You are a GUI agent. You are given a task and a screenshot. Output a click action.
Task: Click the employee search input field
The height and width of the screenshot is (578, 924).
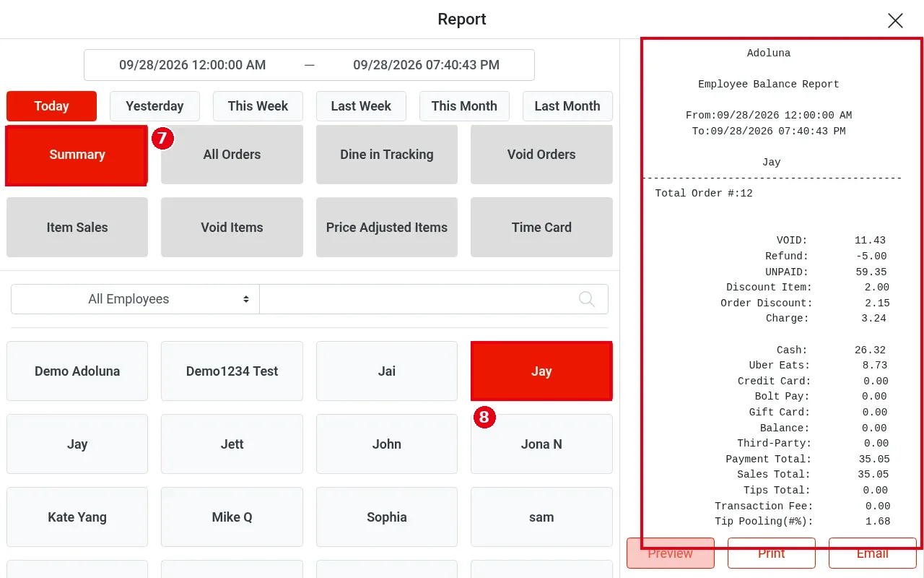tap(433, 299)
